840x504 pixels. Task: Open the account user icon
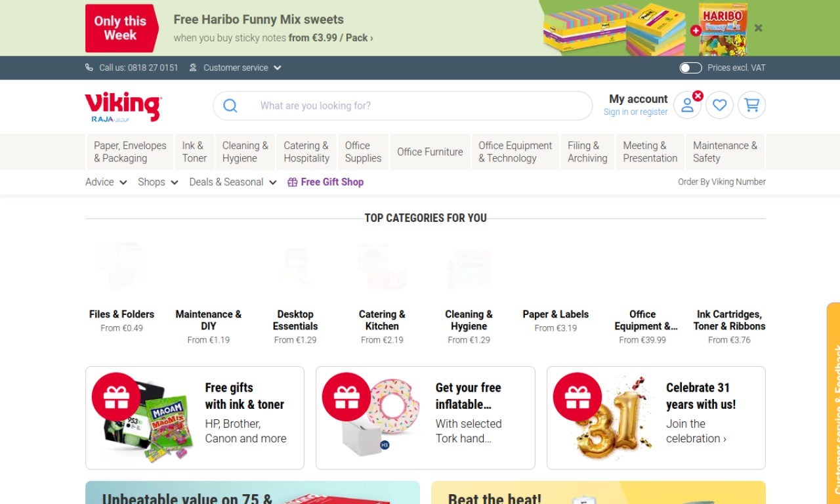[687, 105]
